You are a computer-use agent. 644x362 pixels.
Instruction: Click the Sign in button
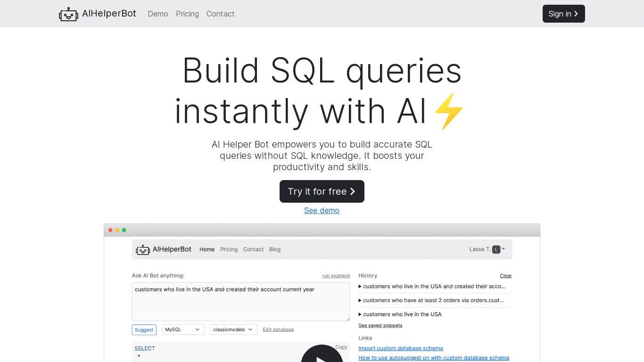click(x=563, y=14)
